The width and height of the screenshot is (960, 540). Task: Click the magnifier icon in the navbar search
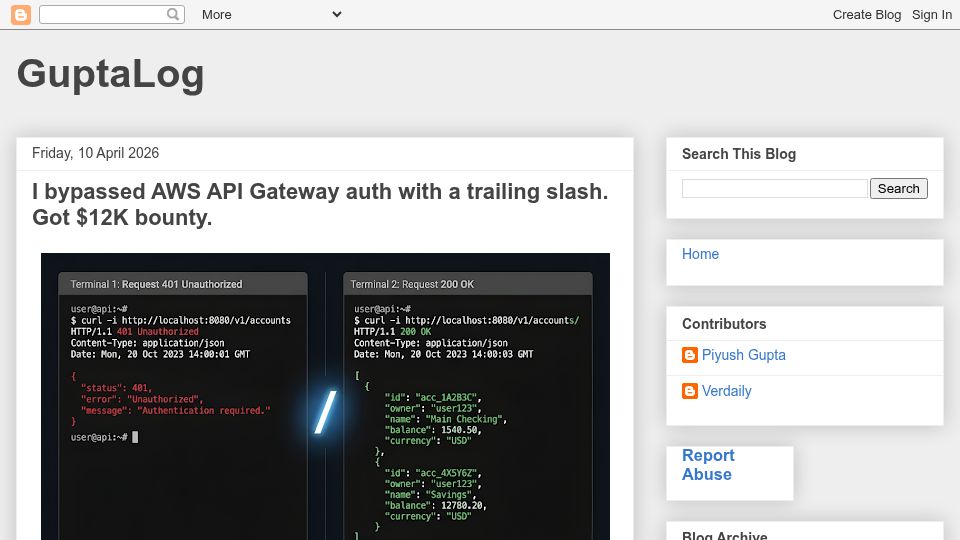point(173,14)
